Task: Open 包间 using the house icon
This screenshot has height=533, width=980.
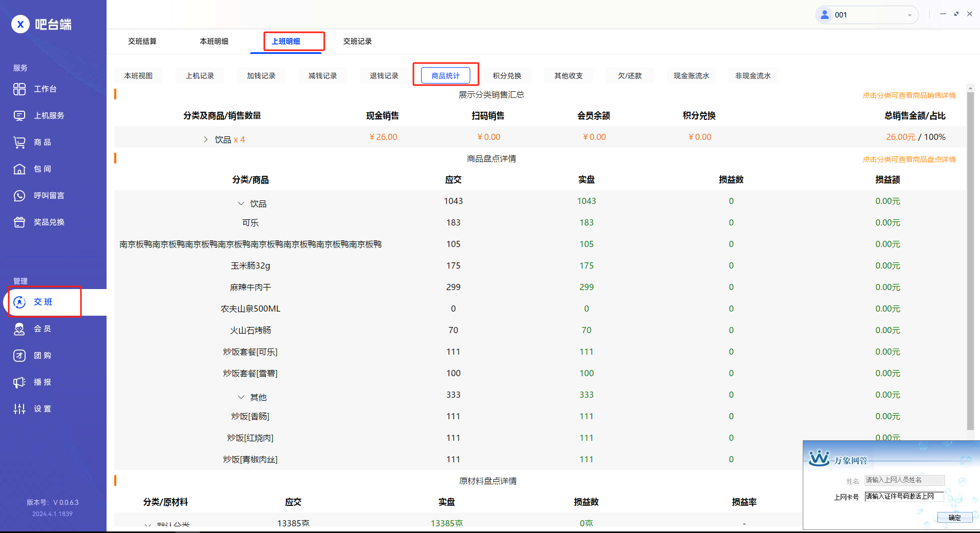Action: (x=19, y=169)
